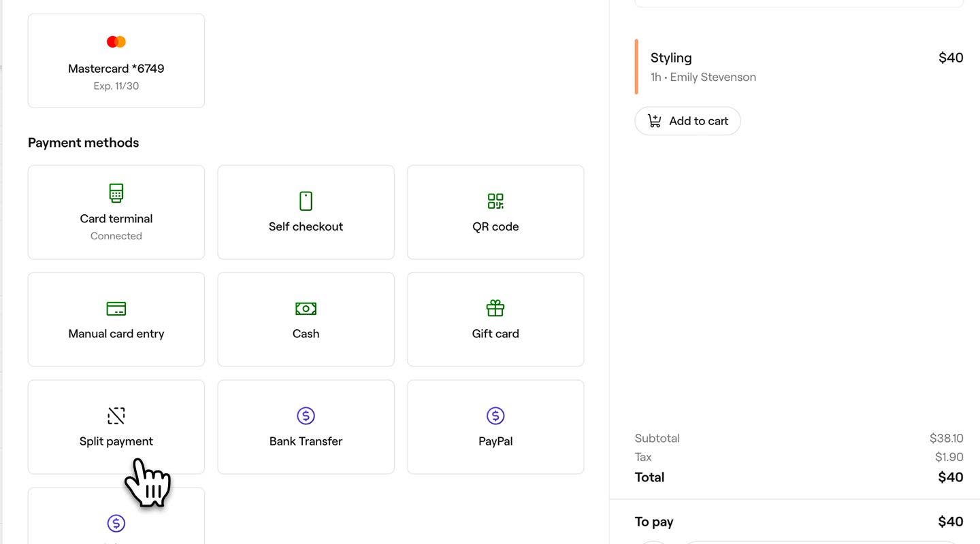Choose the Cash banknote icon

click(306, 309)
